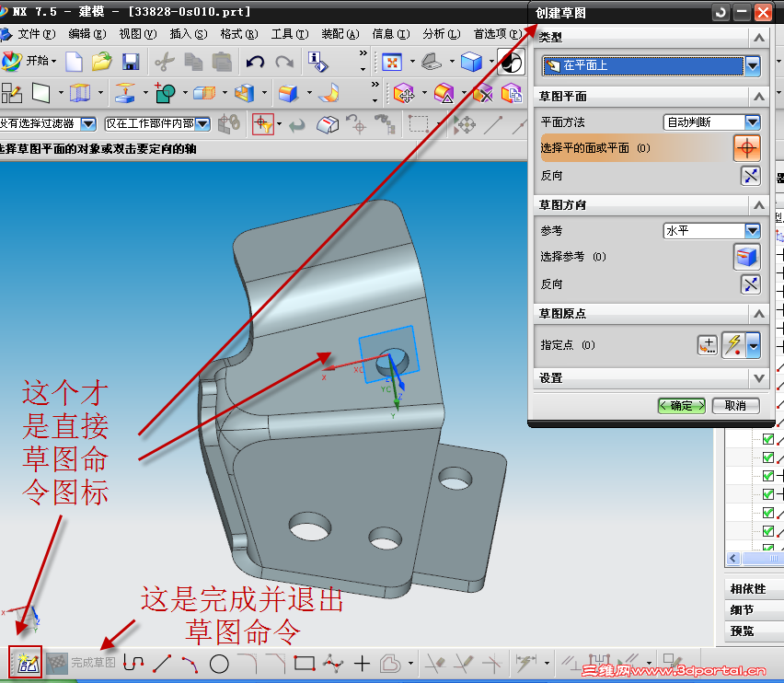The image size is (784, 683).
Task: Reverse sketch orientation direction icon
Action: coord(751,284)
